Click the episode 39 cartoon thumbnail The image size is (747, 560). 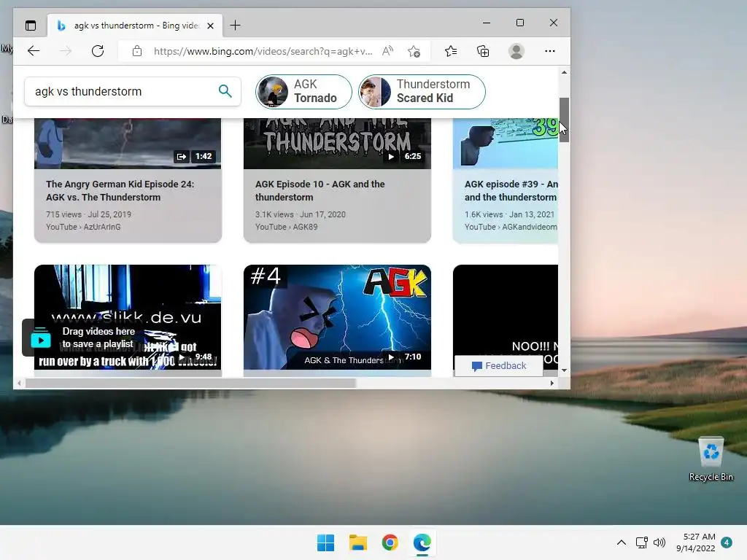pyautogui.click(x=506, y=144)
